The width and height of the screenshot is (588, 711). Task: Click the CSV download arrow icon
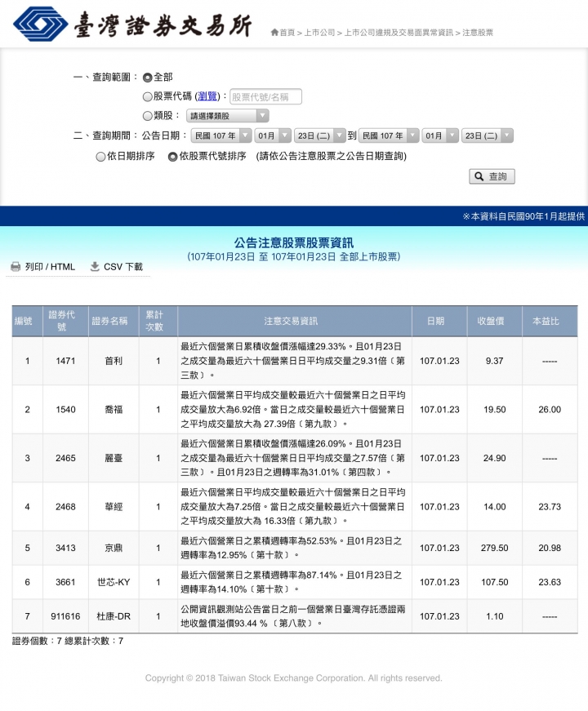(x=95, y=266)
